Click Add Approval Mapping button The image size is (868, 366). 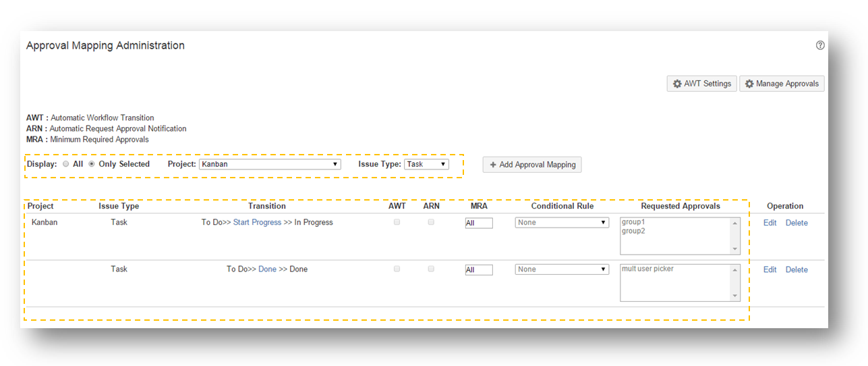click(x=531, y=165)
